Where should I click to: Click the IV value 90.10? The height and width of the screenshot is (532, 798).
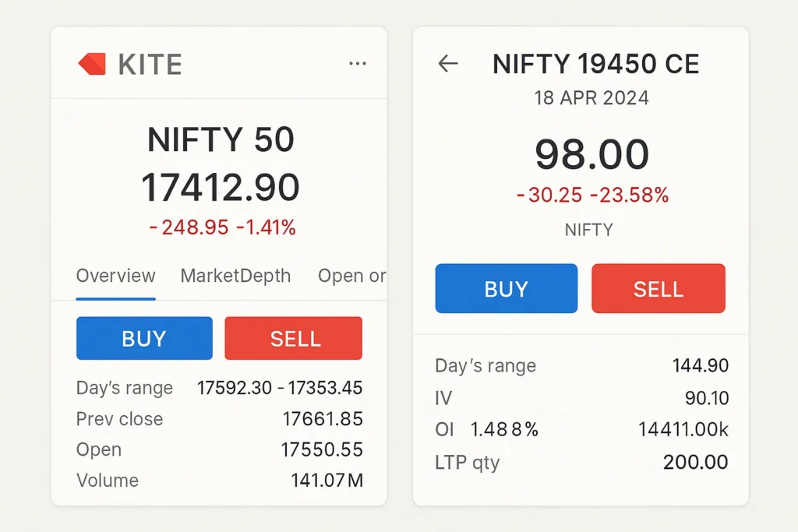tap(706, 398)
